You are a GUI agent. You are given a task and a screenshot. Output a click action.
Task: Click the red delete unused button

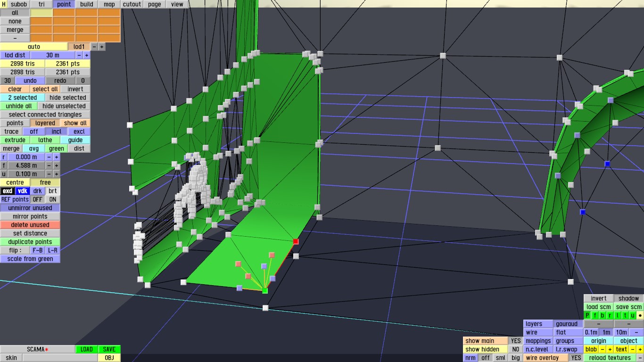tap(30, 225)
